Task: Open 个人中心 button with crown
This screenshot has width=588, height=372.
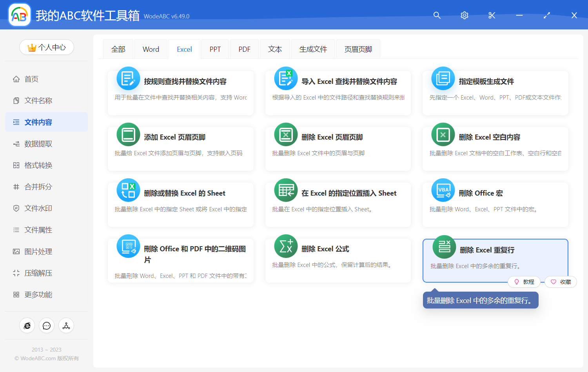Action: (x=47, y=47)
